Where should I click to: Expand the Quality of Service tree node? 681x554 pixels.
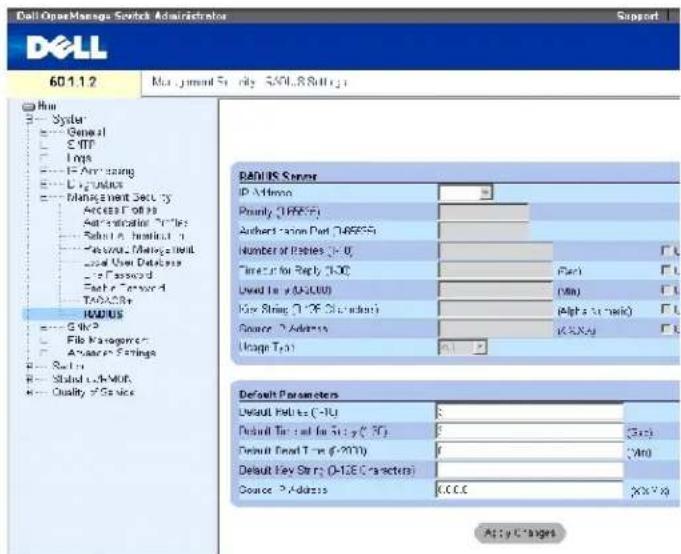click(x=29, y=392)
